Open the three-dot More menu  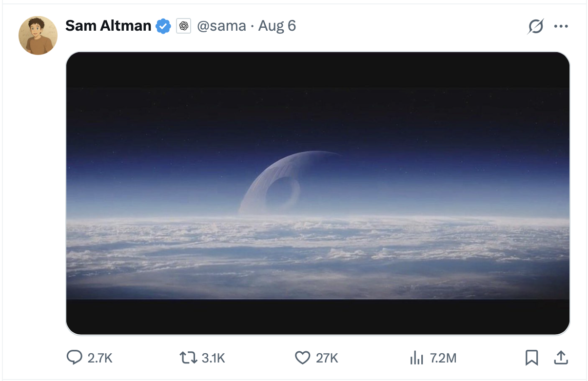[x=561, y=26]
